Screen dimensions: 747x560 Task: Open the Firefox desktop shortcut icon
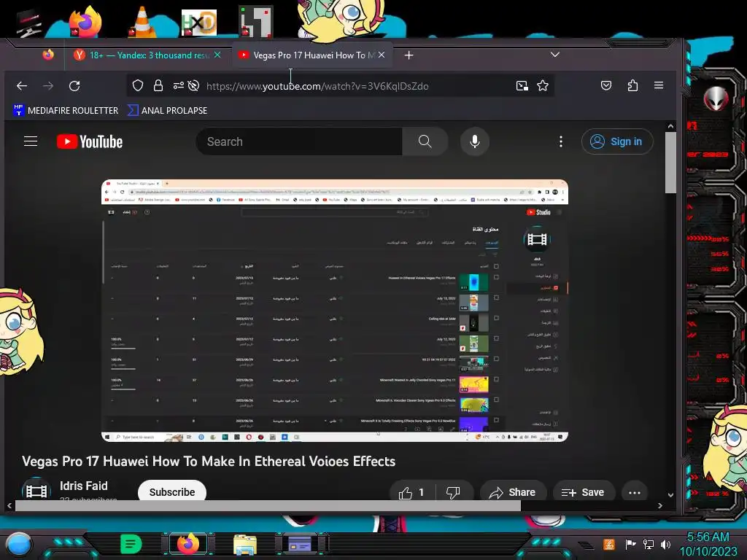pos(85,22)
